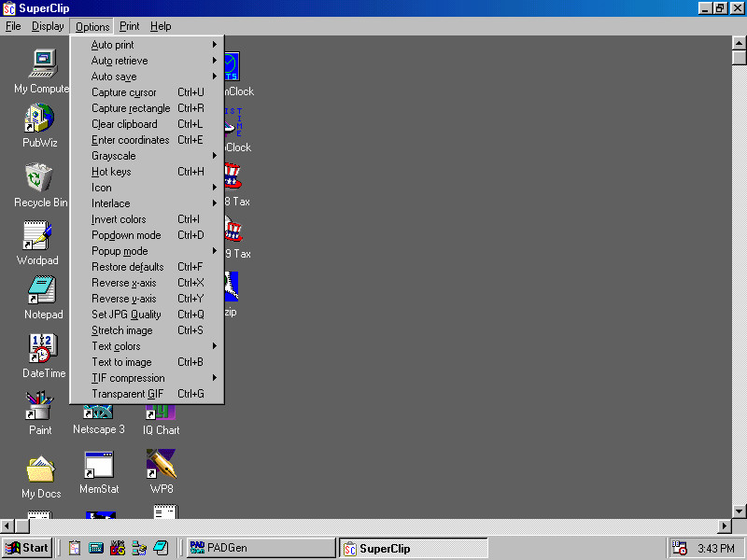Click the calculator quick launch icon

pos(96,548)
